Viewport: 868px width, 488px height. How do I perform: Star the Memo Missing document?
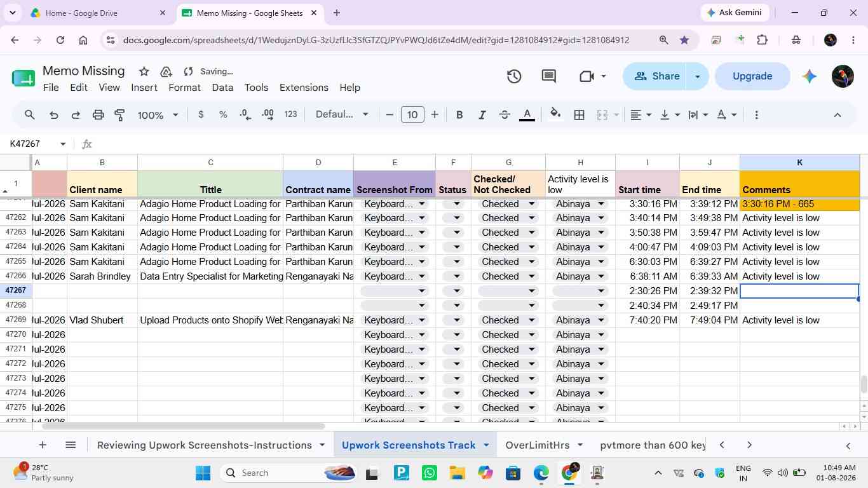tap(144, 71)
